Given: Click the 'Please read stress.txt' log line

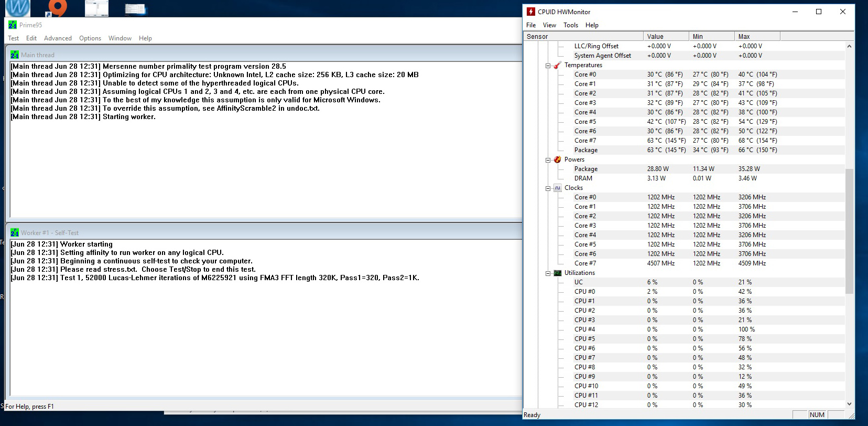Looking at the screenshot, I should [x=133, y=270].
